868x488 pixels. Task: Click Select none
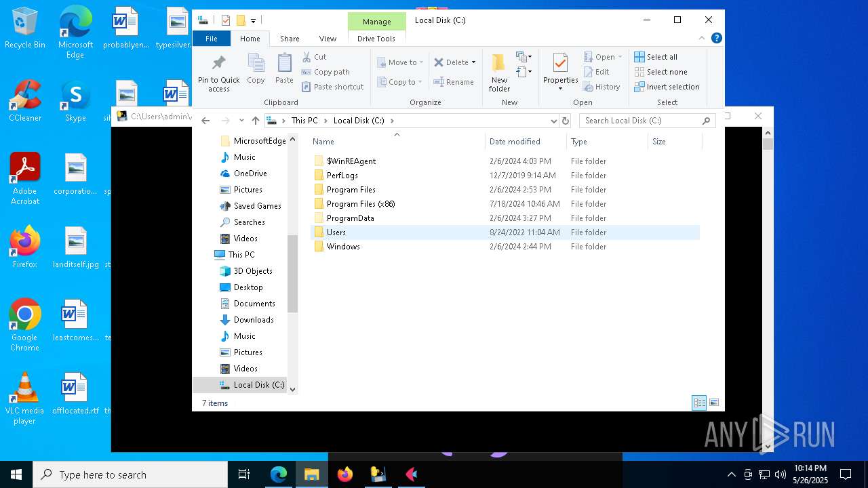click(661, 72)
